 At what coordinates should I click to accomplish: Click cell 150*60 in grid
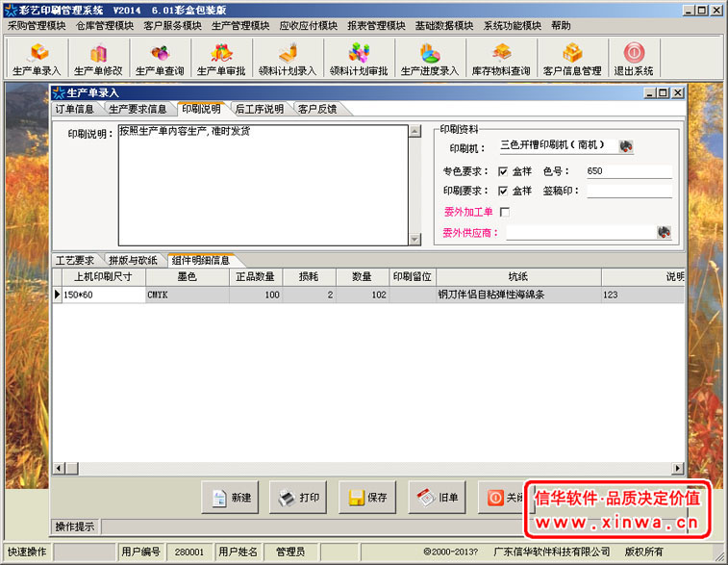tap(104, 295)
